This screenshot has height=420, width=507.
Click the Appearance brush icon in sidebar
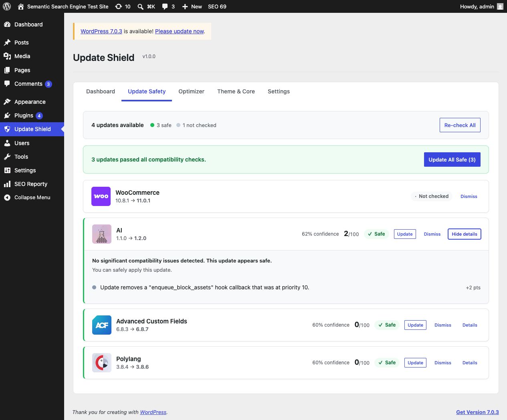click(7, 102)
